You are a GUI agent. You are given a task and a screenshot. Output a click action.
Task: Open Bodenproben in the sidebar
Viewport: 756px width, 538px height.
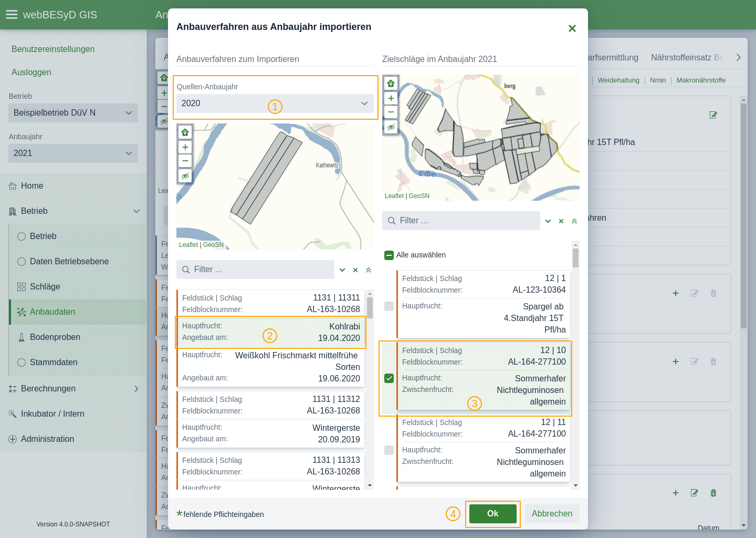click(78, 337)
